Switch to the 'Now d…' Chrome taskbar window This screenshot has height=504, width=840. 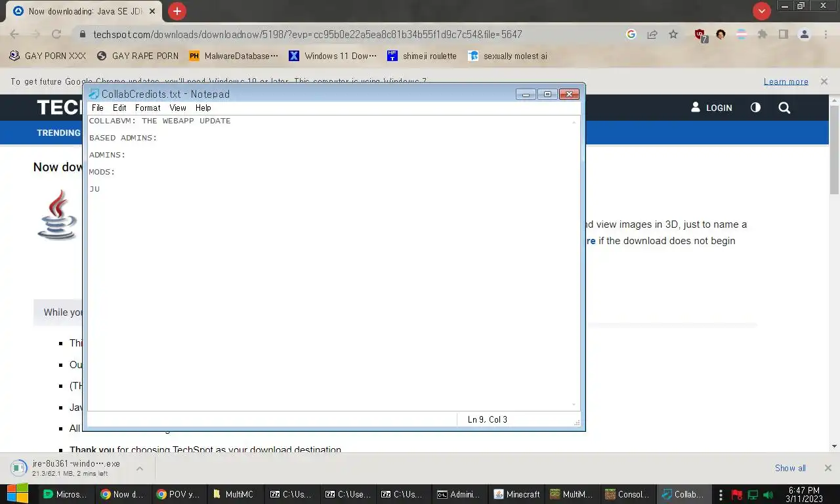pos(122,494)
